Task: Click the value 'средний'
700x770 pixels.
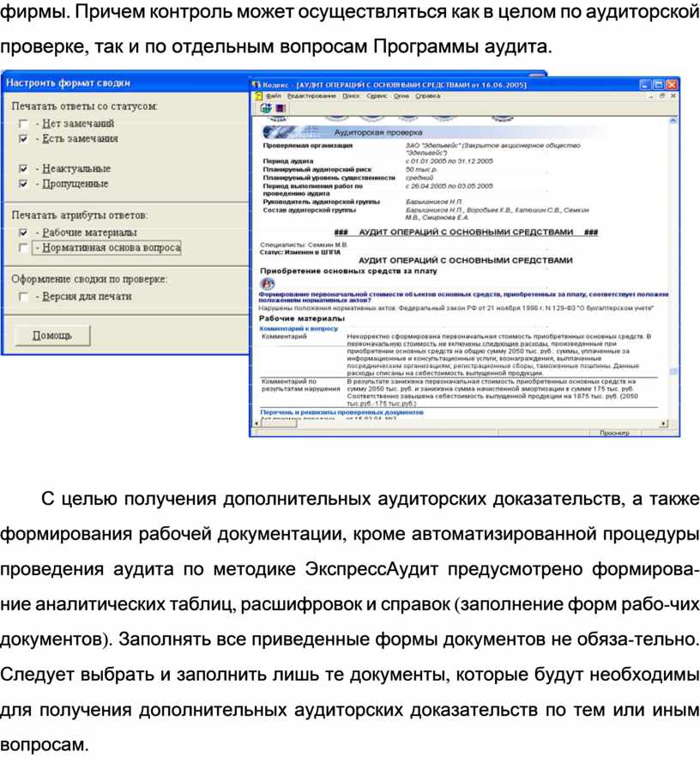Action: click(x=419, y=178)
